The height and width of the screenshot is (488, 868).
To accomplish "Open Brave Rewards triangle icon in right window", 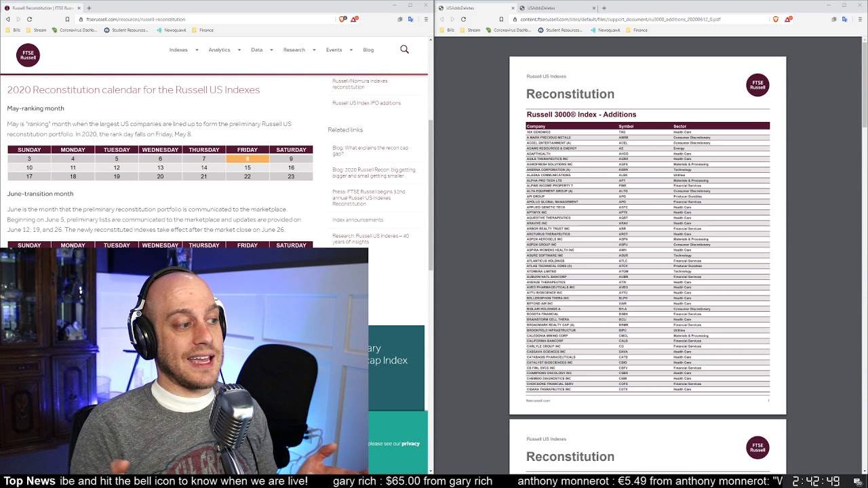I will (x=787, y=19).
